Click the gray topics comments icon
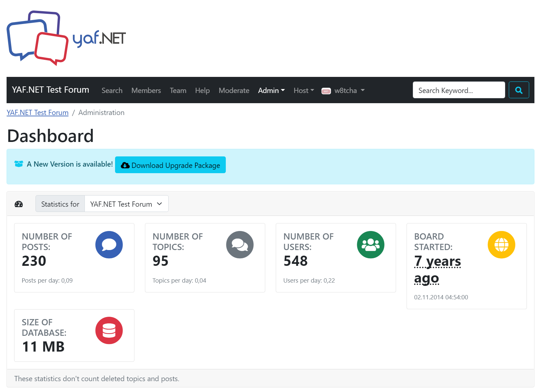Screen dimensions: 541x392 240,245
